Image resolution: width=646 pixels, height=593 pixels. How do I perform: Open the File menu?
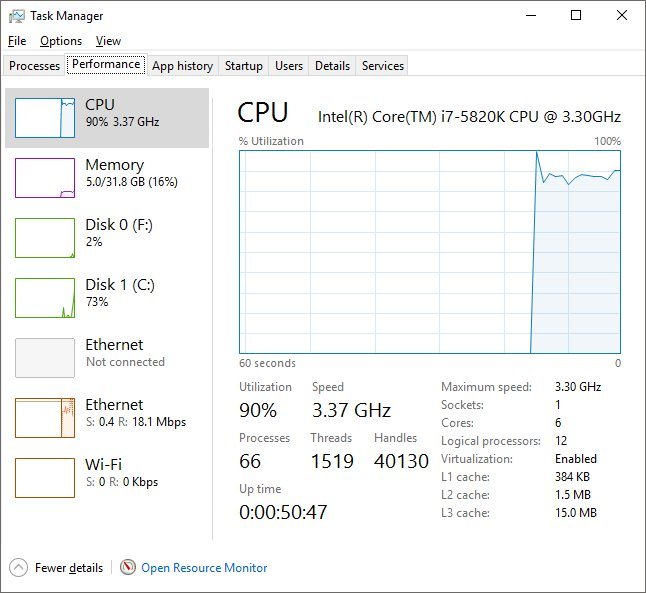tap(17, 41)
